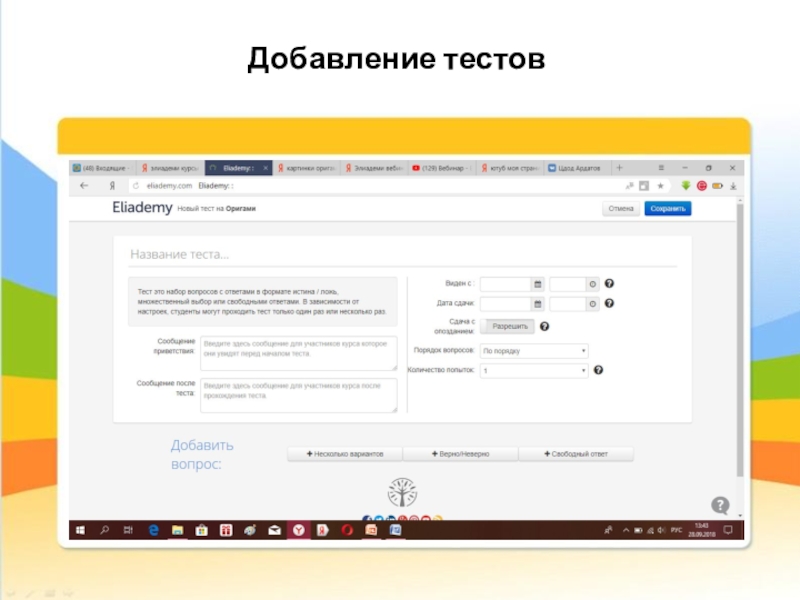Open Opera browser from taskbar
This screenshot has height=600, width=800.
(347, 530)
